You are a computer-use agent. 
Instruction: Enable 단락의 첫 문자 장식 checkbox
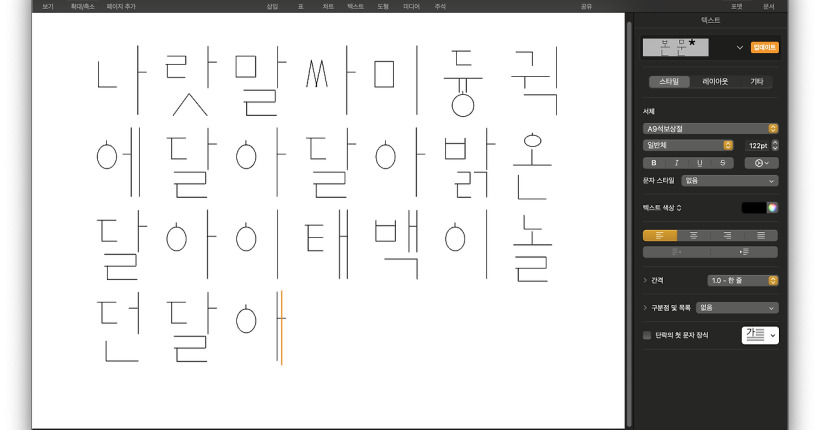647,335
